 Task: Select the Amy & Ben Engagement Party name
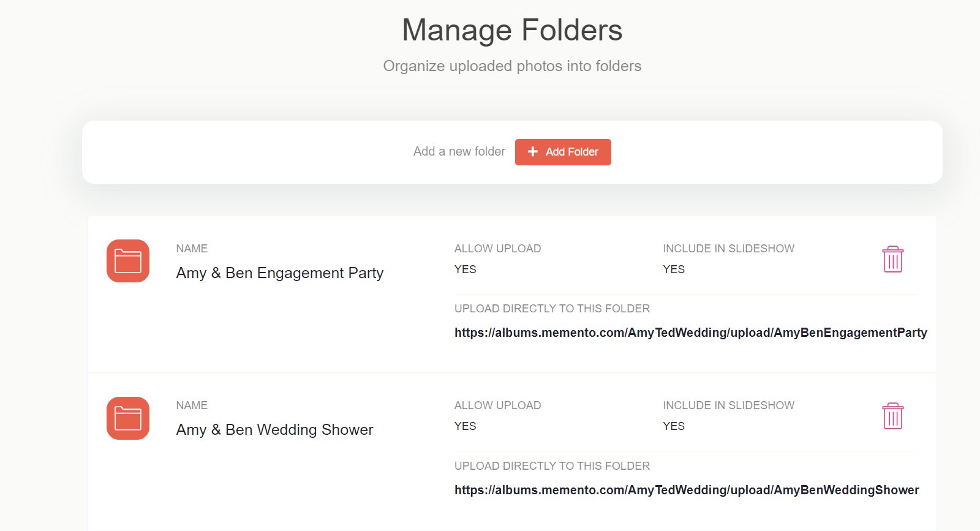[x=280, y=273]
